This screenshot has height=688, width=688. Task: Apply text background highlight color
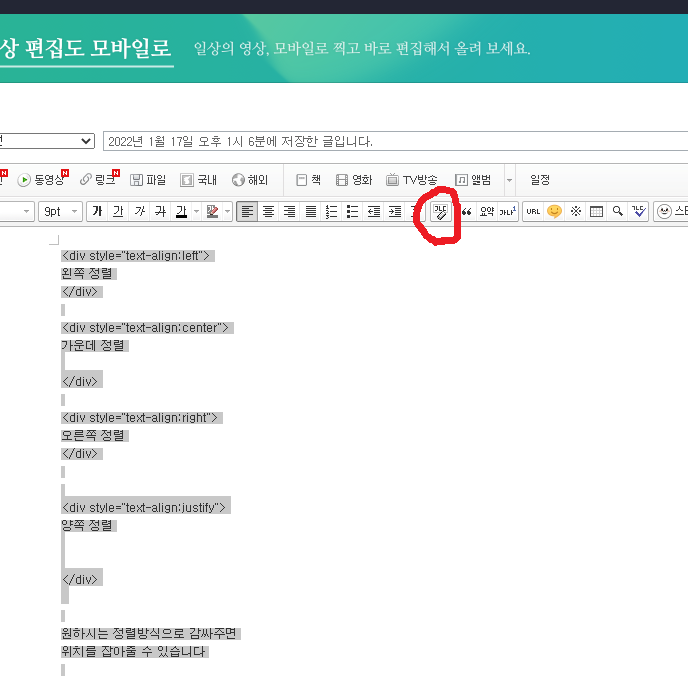point(212,211)
